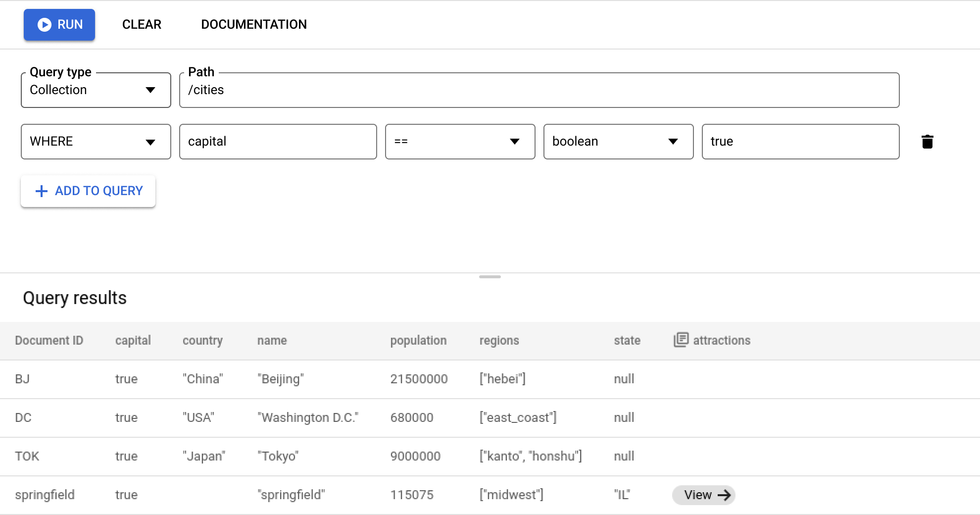
Task: Delete the WHERE clause using trash icon
Action: click(x=928, y=142)
